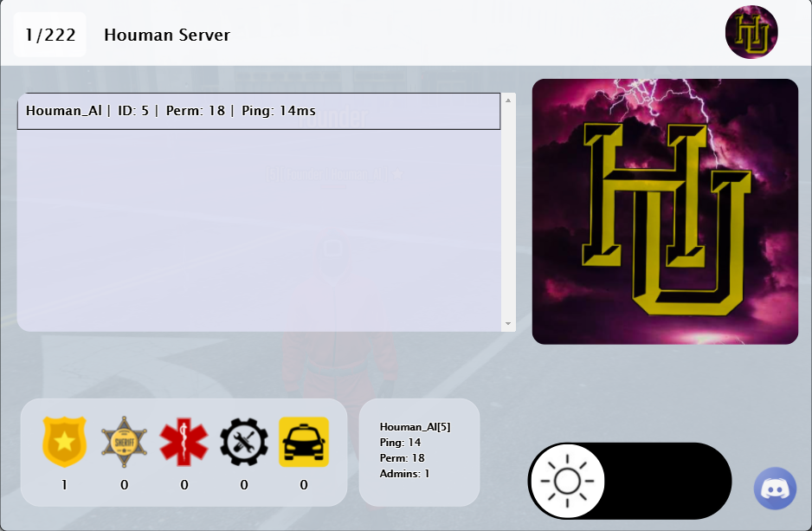Click the 1/222 player counter tab
812x531 pixels.
[x=49, y=35]
